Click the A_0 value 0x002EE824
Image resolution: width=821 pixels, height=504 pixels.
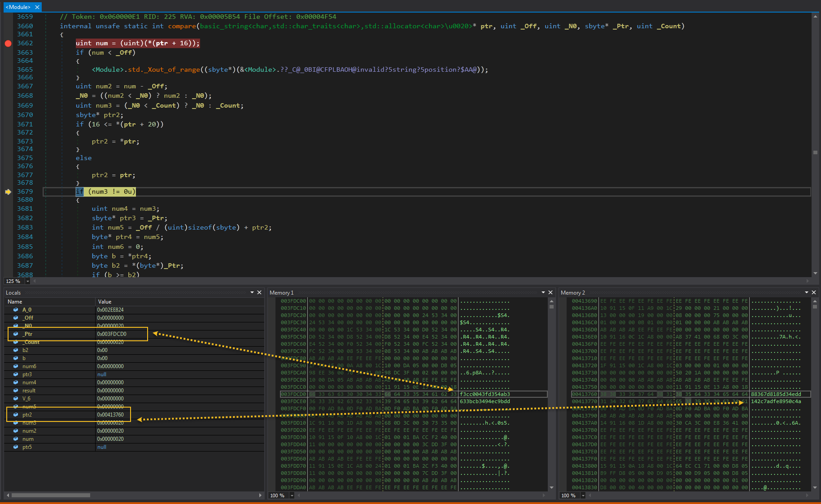pos(110,310)
